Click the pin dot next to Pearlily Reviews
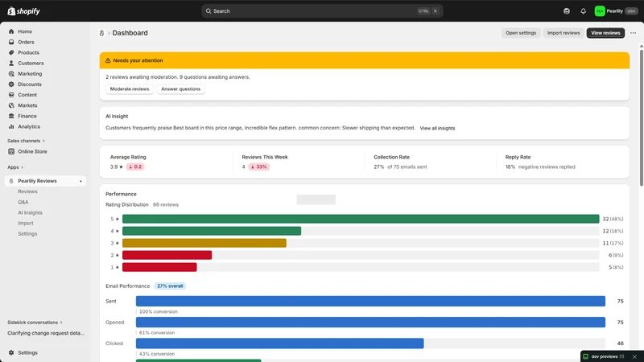The image size is (644, 362). [x=80, y=181]
